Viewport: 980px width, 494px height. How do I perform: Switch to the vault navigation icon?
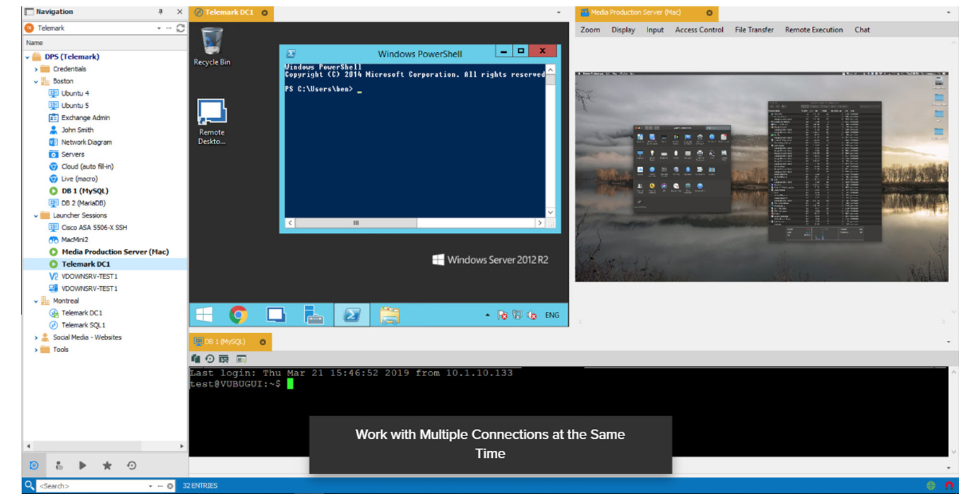coord(34,465)
